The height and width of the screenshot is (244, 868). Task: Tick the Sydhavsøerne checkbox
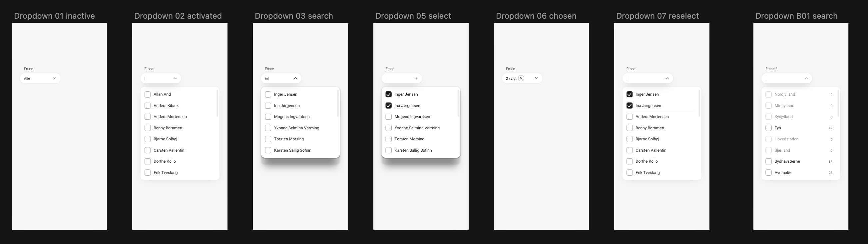tap(769, 161)
